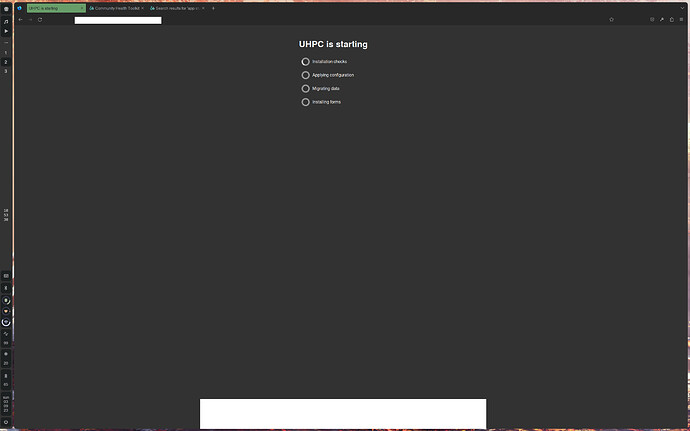This screenshot has height=431, width=690.
Task: Click the browser back arrow
Action: (20, 19)
